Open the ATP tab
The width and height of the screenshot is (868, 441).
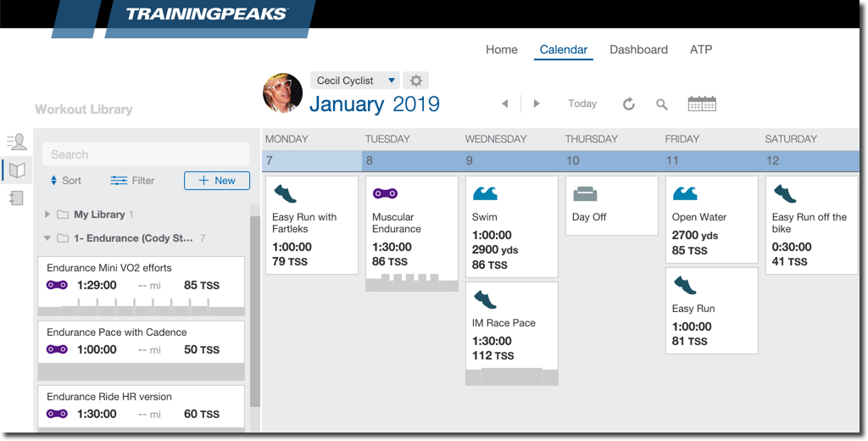(x=701, y=49)
